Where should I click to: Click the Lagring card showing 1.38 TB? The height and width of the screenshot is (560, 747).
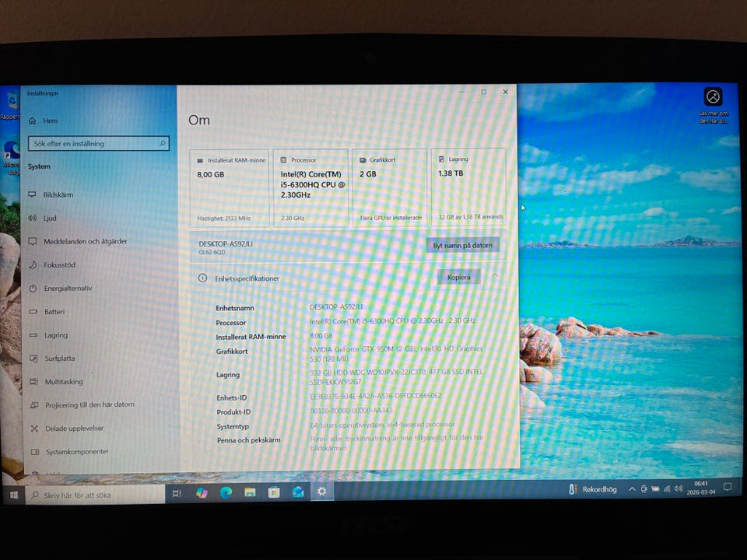[x=468, y=187]
